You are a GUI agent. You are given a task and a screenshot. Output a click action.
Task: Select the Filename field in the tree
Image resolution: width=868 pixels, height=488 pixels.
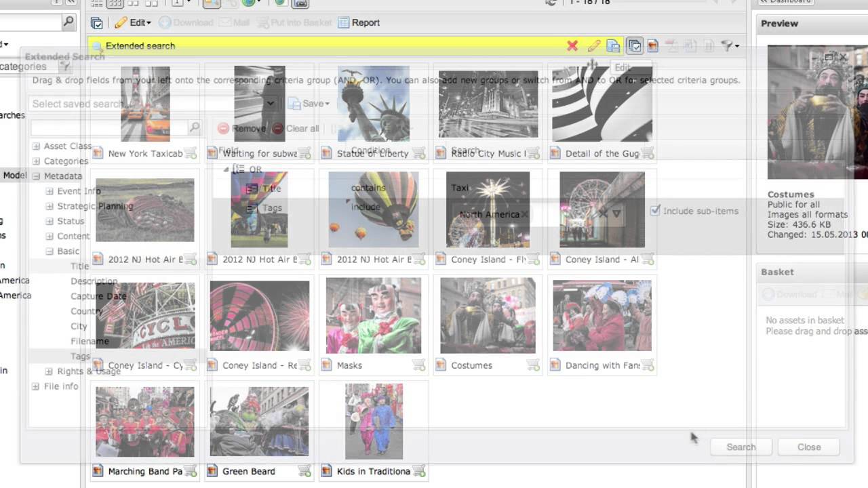point(90,341)
